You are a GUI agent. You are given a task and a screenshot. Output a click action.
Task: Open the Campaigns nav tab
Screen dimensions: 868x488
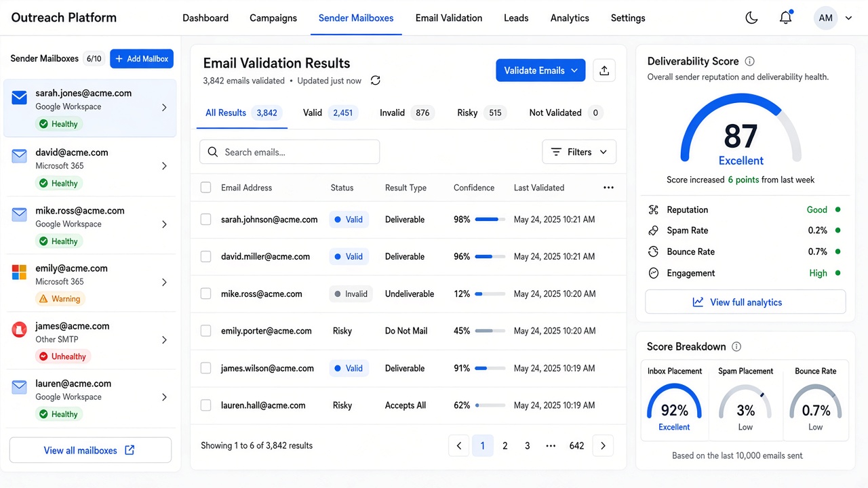pos(273,18)
